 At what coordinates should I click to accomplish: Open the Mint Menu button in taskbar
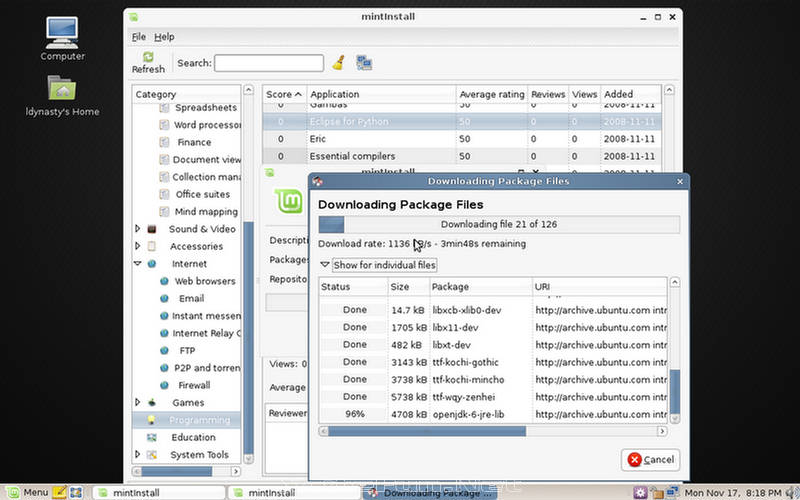point(26,492)
